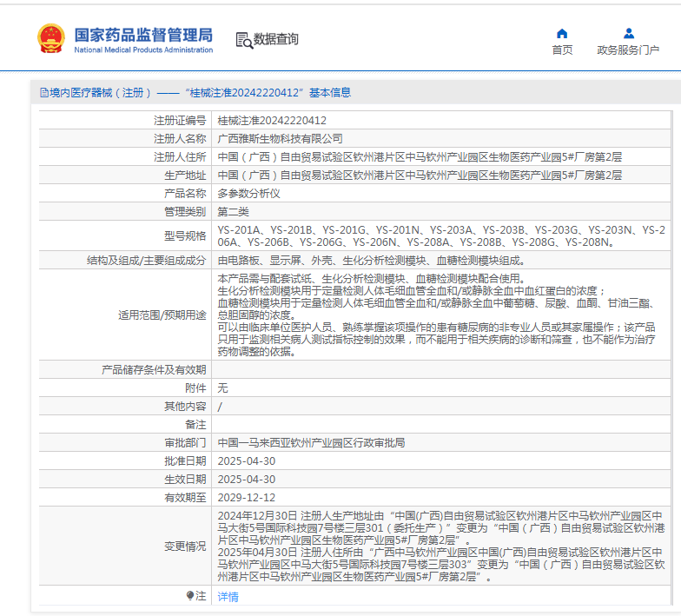Click the lightbulb icon beside 注
681x616 pixels.
pos(189,596)
